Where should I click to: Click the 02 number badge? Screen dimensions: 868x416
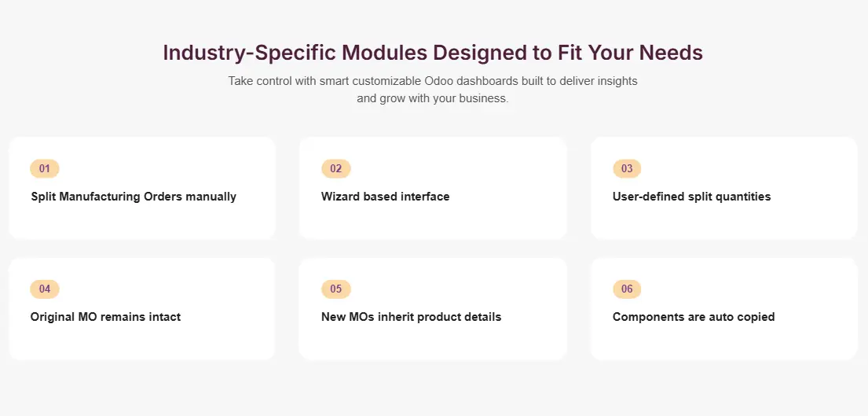336,168
